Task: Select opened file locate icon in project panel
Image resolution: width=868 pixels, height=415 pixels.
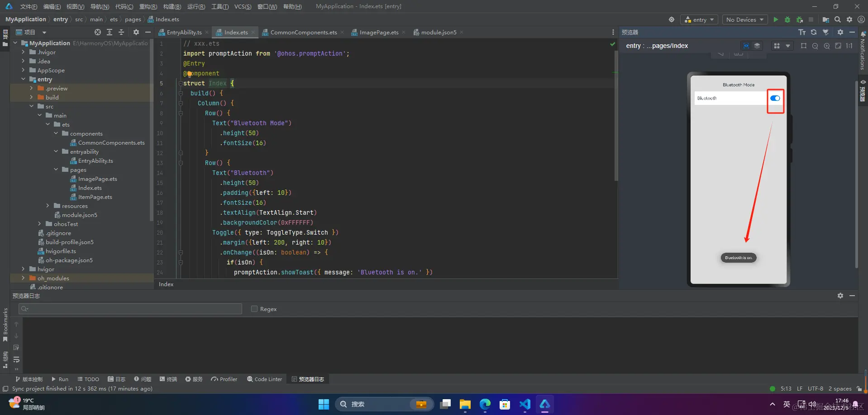Action: (98, 32)
